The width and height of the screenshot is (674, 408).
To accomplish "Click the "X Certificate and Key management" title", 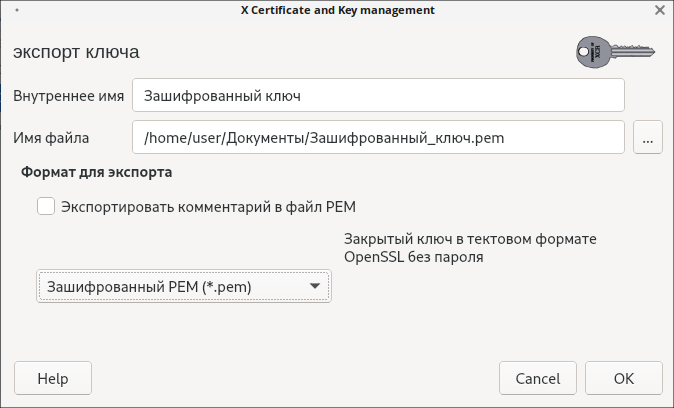I will click(x=338, y=10).
